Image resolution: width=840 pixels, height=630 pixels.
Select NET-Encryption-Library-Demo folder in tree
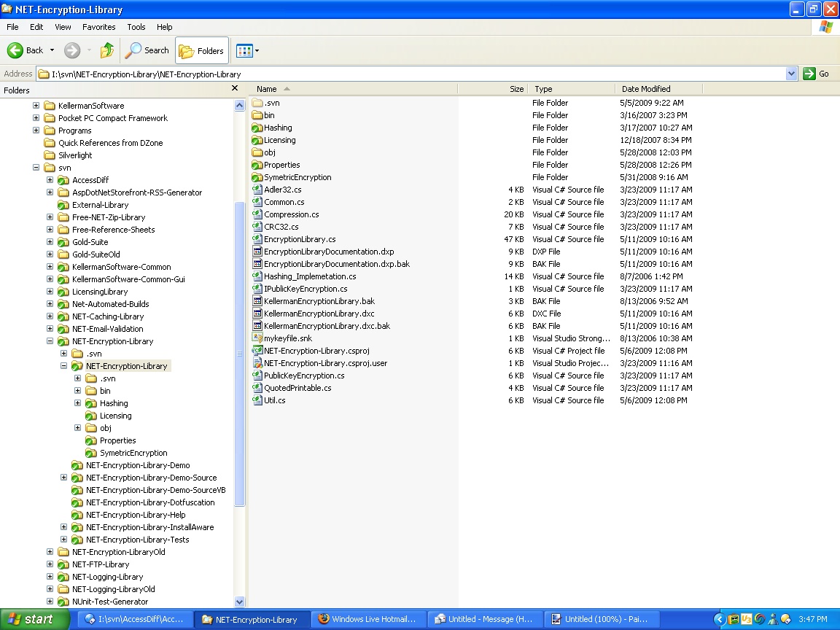[138, 465]
